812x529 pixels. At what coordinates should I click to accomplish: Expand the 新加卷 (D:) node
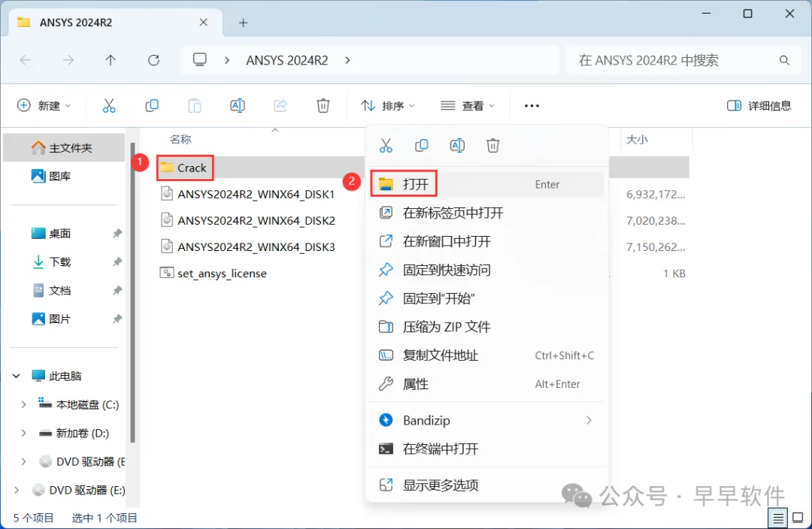23,434
